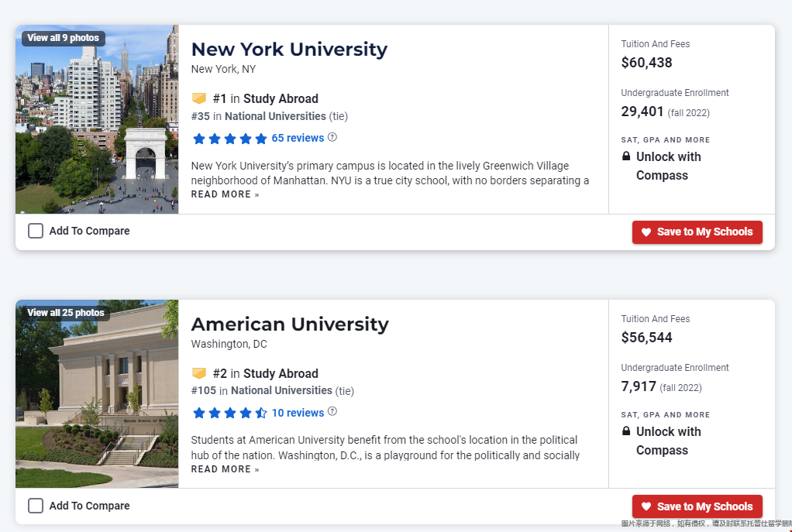
Task: Click the lock icon in New York University card
Action: click(626, 156)
